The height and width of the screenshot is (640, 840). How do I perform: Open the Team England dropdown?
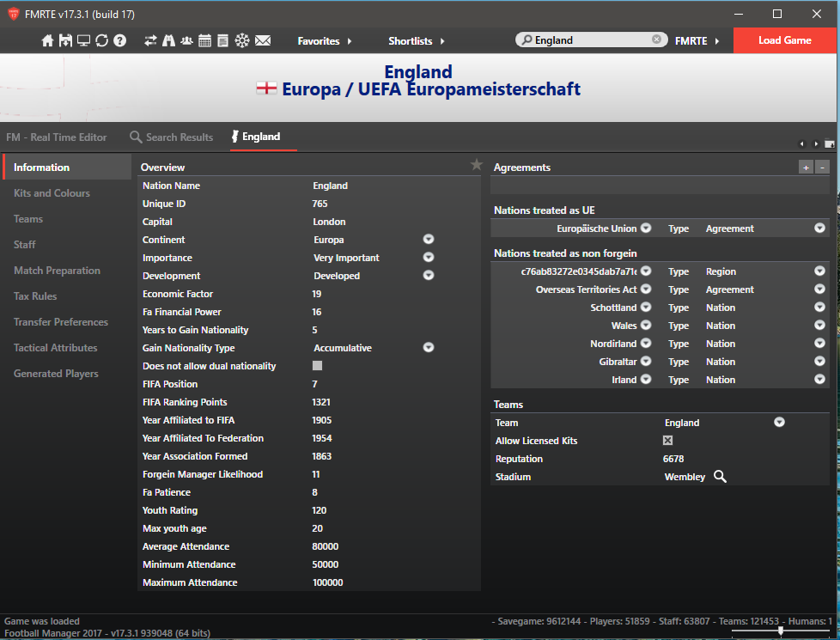click(x=780, y=423)
